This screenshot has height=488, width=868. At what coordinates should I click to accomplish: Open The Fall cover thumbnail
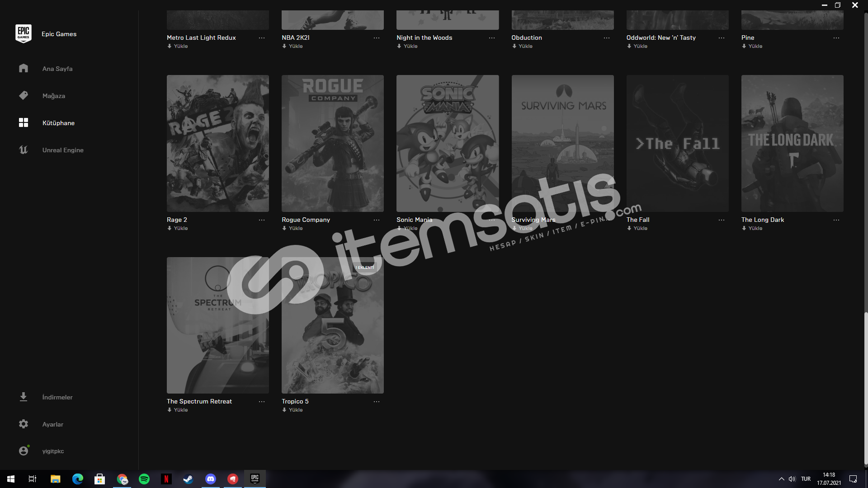pyautogui.click(x=677, y=143)
